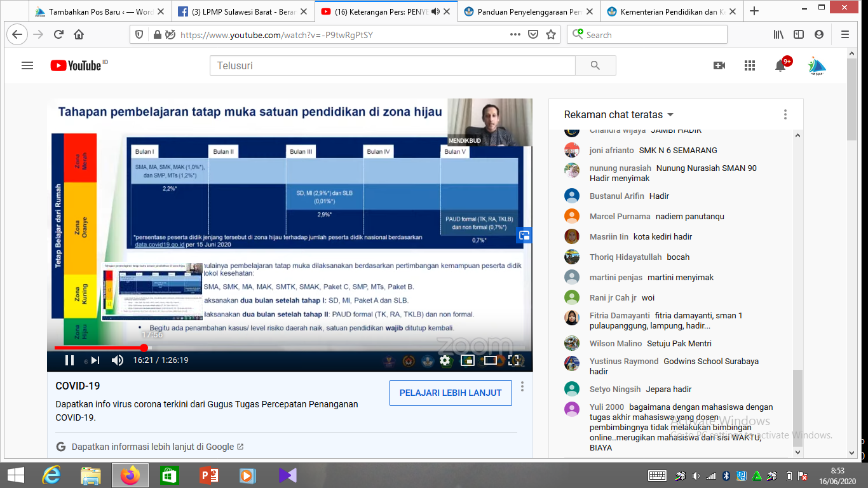The width and height of the screenshot is (868, 488).
Task: Open video player settings gear
Action: point(445,360)
